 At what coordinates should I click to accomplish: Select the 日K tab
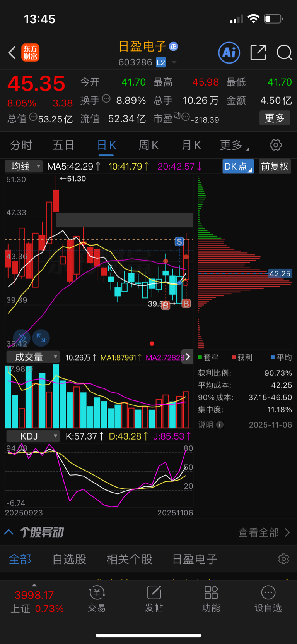tap(106, 145)
